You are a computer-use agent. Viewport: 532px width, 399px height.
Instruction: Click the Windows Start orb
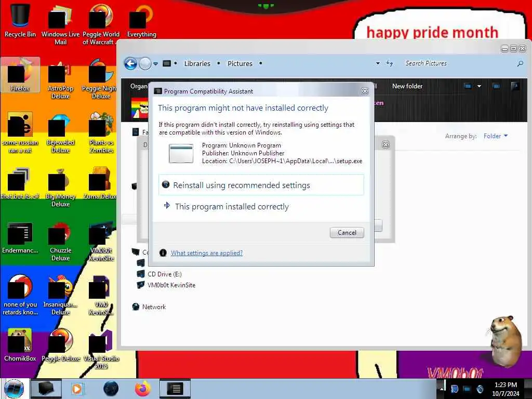click(x=14, y=389)
